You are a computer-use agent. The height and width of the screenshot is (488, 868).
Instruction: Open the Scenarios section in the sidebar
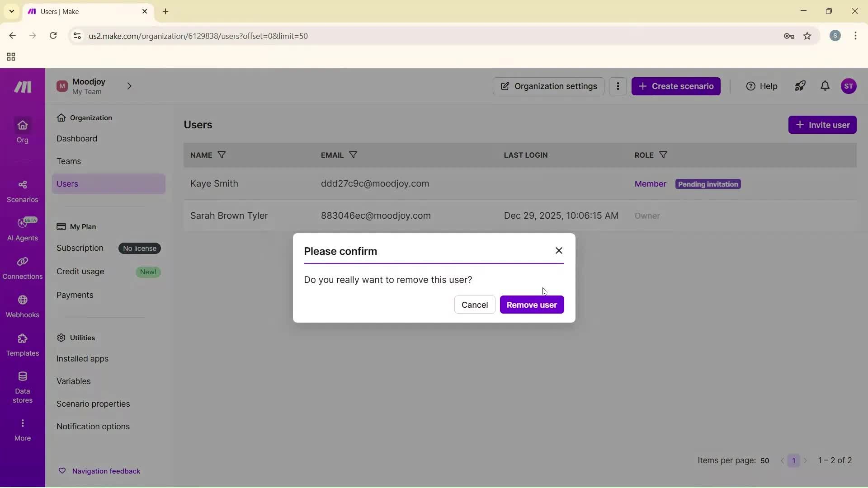(x=22, y=190)
